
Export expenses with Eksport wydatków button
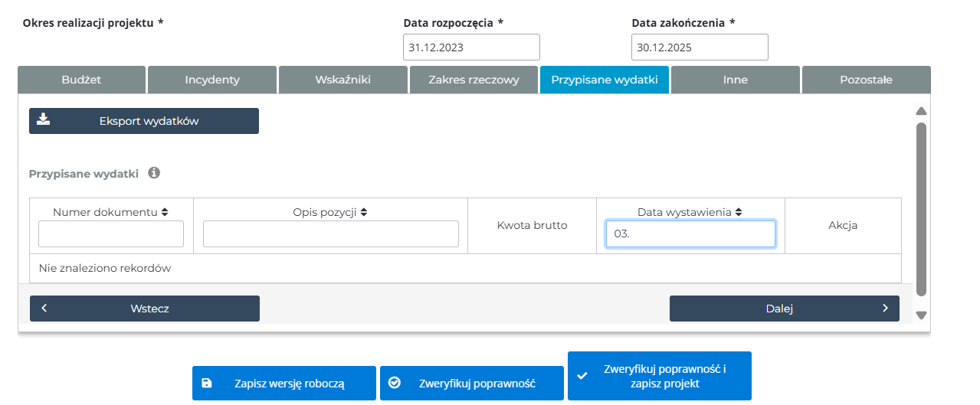pos(144,121)
